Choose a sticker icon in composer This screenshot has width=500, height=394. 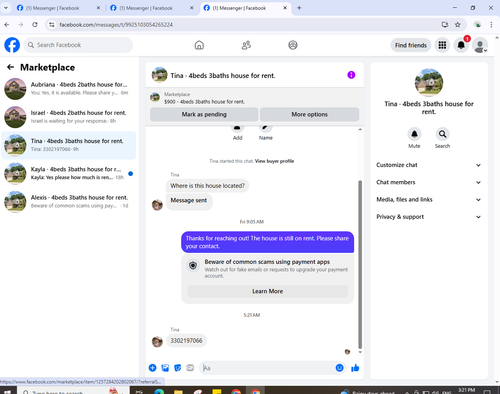click(178, 368)
